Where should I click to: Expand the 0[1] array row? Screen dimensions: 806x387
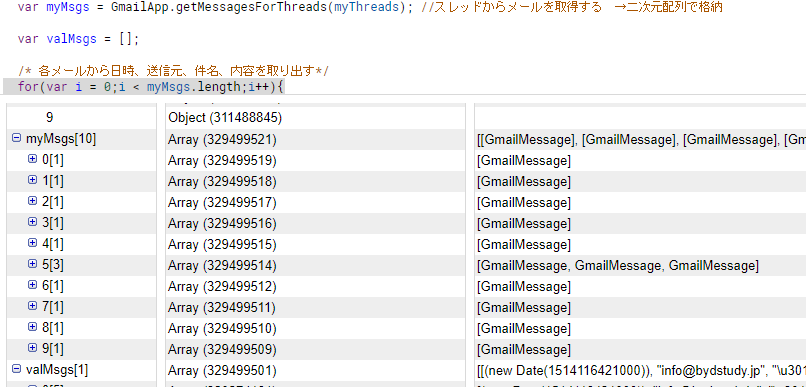[x=32, y=159]
